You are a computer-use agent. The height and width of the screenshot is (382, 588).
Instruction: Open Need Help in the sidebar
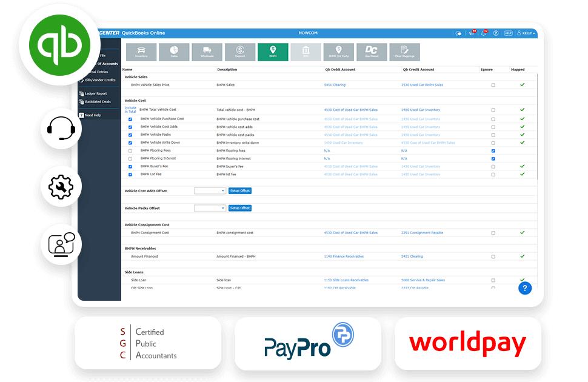93,115
